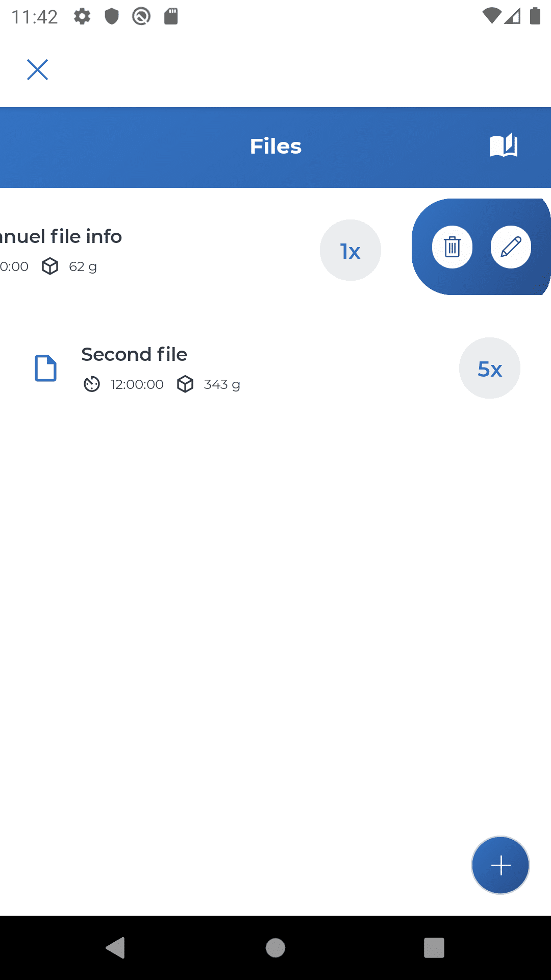Tap the 343 g weight label

pos(222,384)
